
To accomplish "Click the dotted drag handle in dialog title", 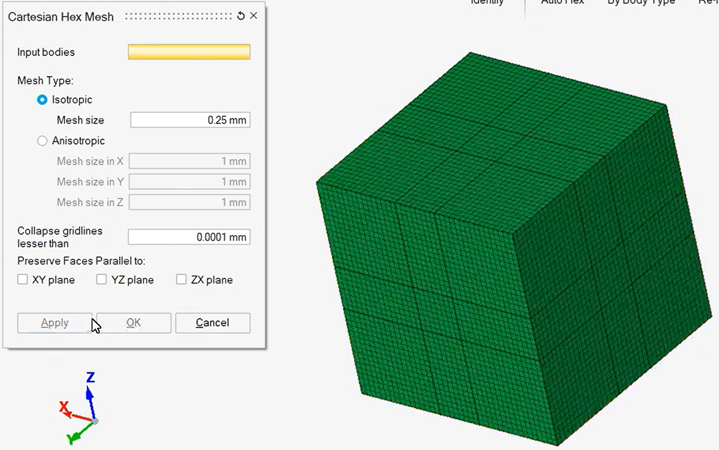I will [178, 16].
